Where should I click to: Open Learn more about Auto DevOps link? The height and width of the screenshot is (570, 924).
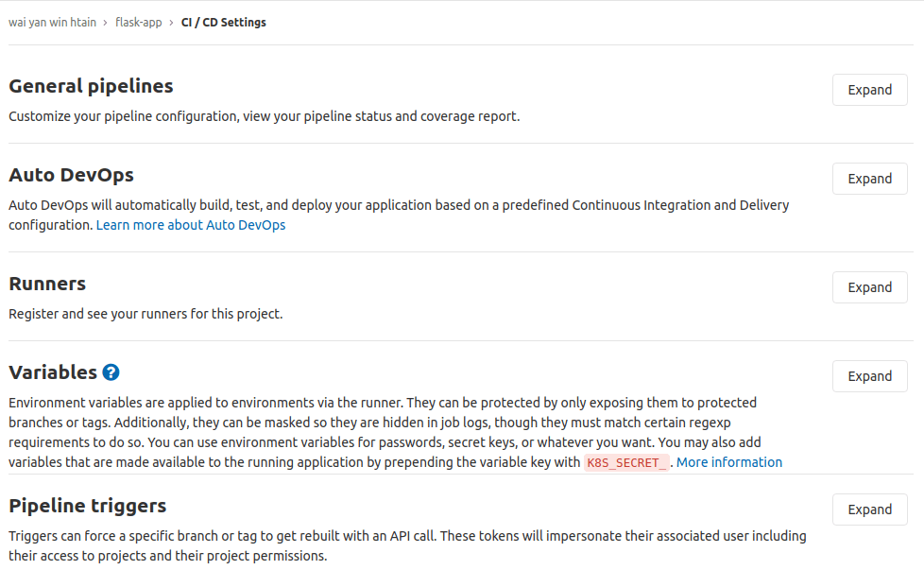191,225
